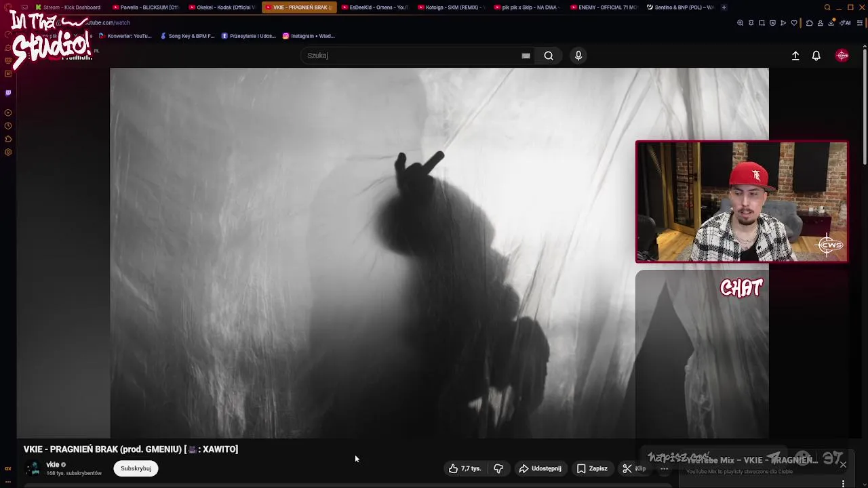Switch to the Stream - Kick Dashboard tab
868x488 pixels.
(x=68, y=7)
